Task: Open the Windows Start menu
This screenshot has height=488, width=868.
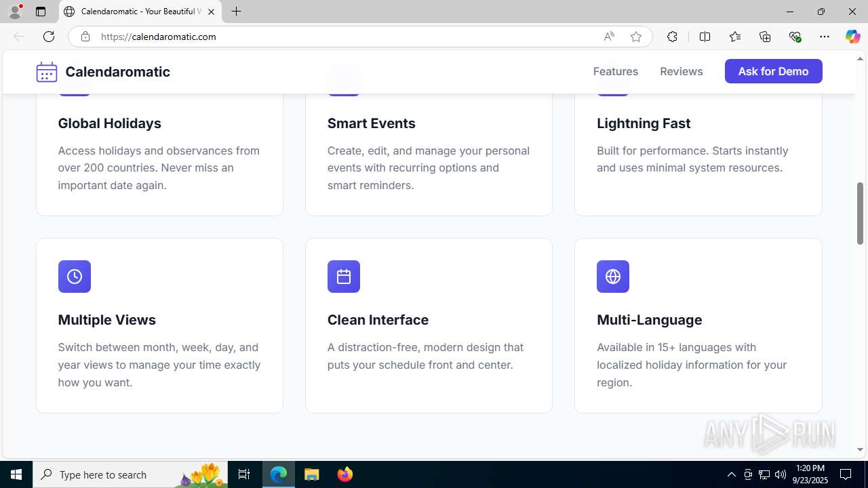Action: pyautogui.click(x=16, y=474)
